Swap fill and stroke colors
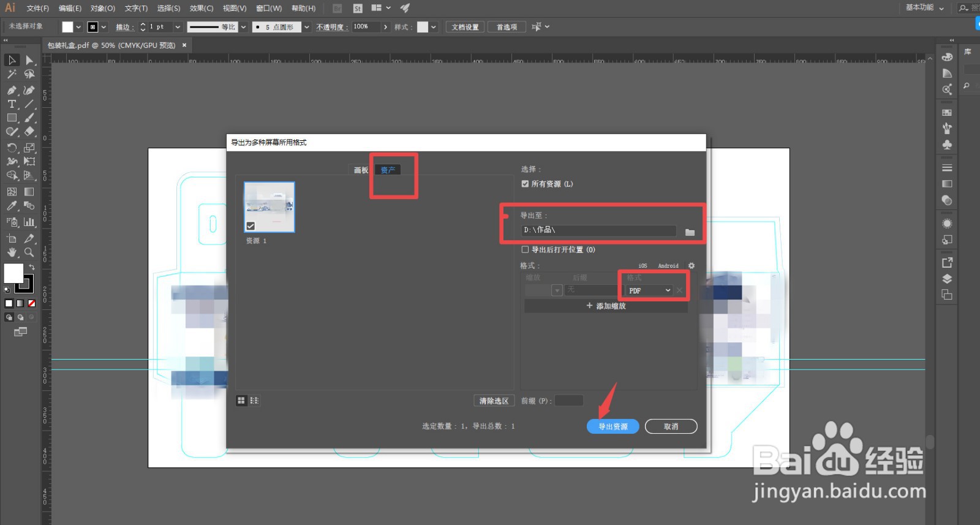Screen dimensions: 980x525 pyautogui.click(x=31, y=267)
